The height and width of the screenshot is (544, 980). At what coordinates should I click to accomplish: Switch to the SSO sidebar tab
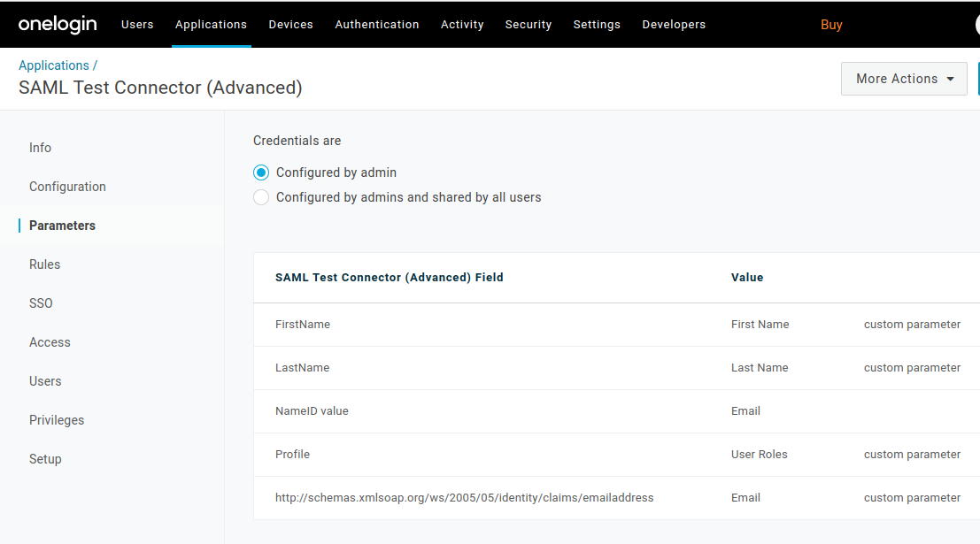(41, 303)
